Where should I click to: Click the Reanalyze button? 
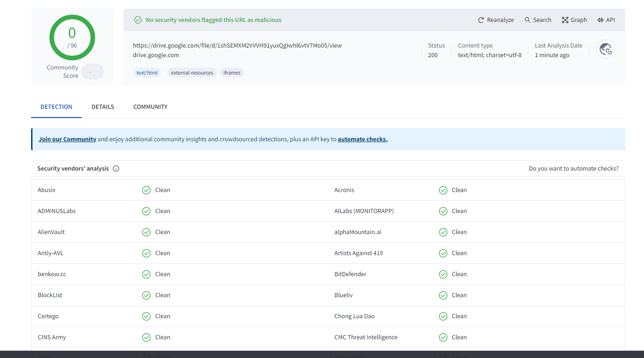click(x=496, y=20)
